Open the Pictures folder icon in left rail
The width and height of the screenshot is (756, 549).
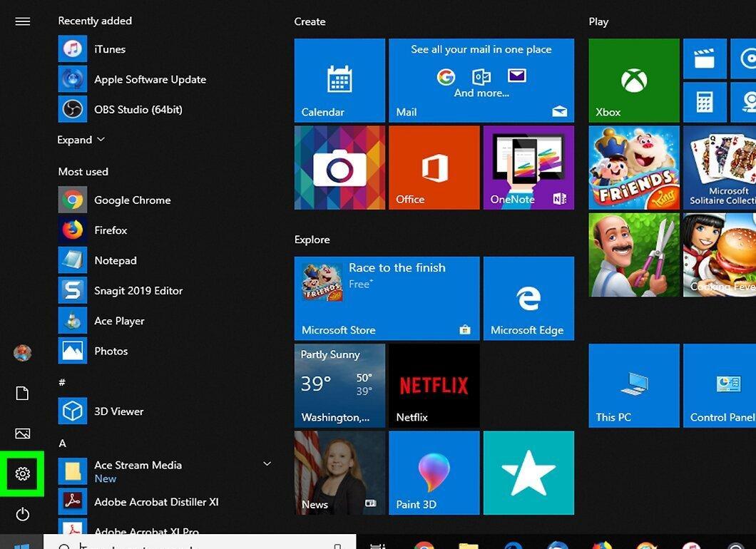tap(22, 433)
